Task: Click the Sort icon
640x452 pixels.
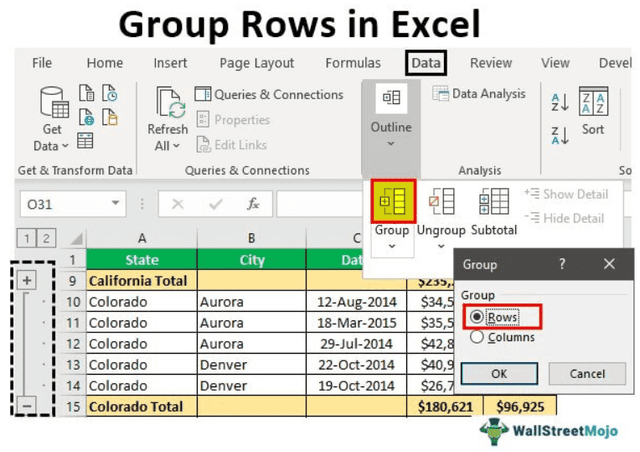Action: (593, 103)
